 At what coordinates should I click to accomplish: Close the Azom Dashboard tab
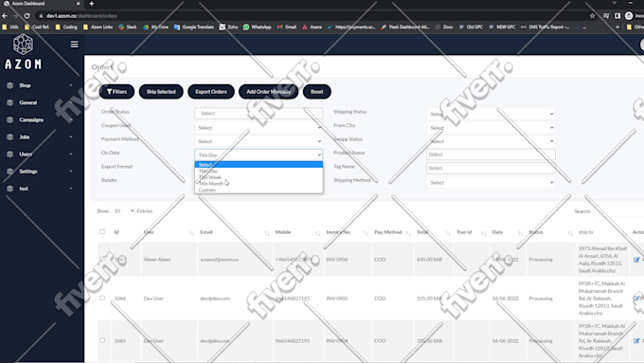tap(78, 4)
